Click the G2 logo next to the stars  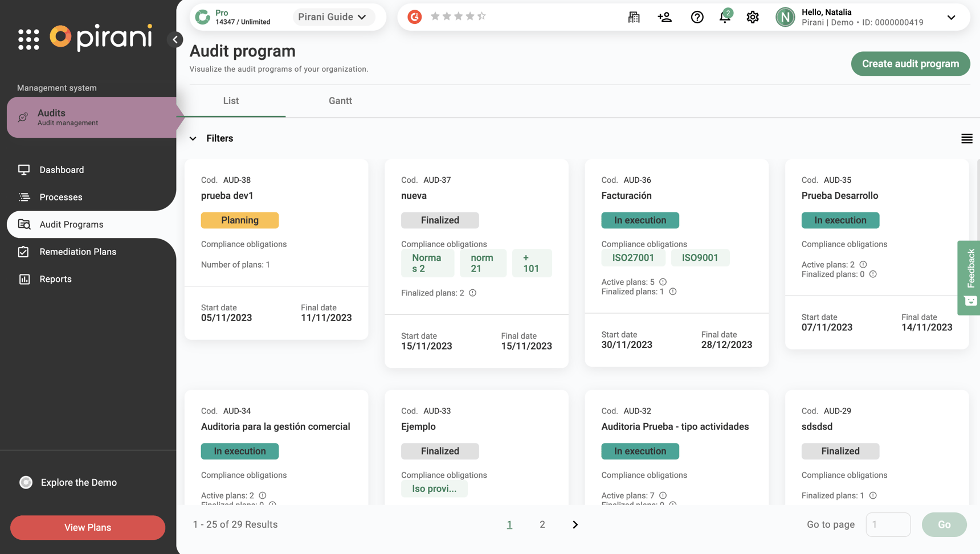(x=414, y=17)
